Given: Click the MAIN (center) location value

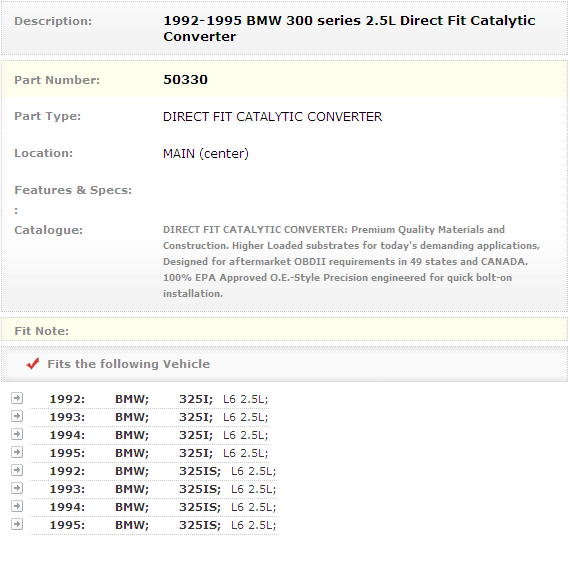Looking at the screenshot, I should pyautogui.click(x=206, y=153).
